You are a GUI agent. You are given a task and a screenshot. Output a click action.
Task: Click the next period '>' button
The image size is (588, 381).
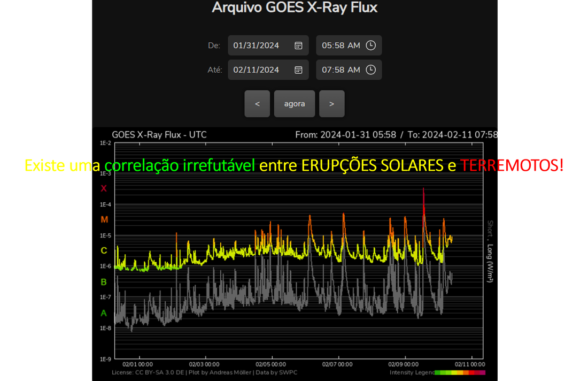(331, 104)
